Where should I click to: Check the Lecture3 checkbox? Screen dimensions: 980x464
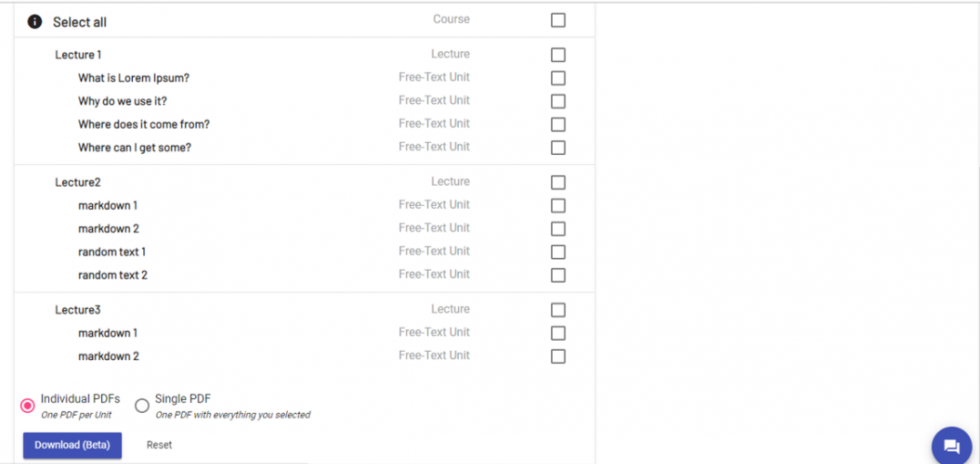point(558,310)
